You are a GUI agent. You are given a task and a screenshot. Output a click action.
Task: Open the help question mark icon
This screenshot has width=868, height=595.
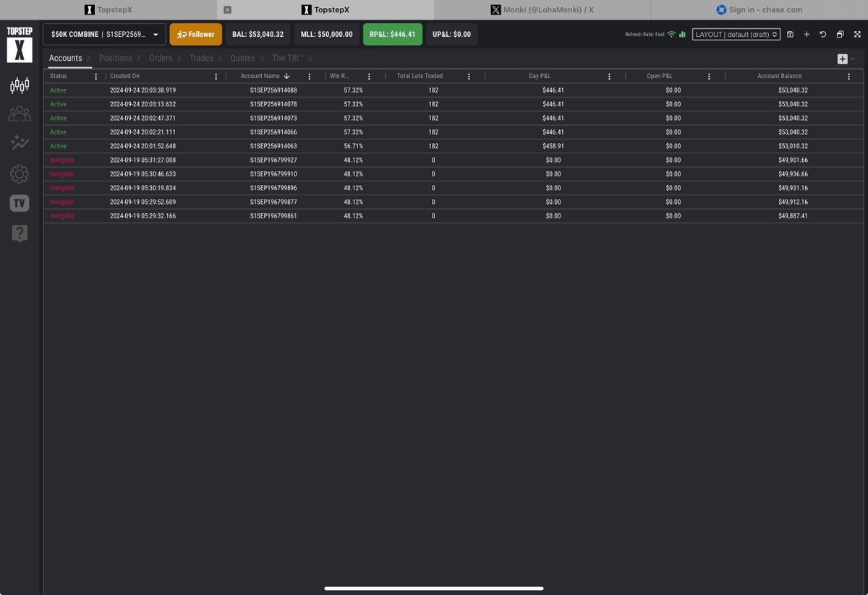pos(20,233)
